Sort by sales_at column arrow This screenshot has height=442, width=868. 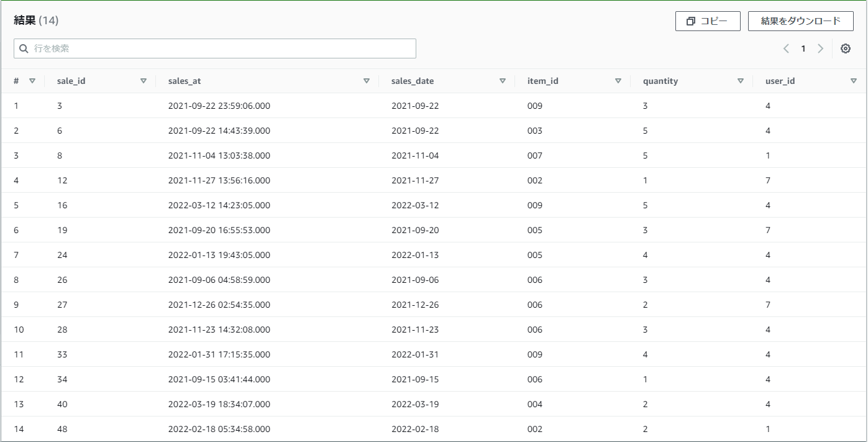coord(367,81)
